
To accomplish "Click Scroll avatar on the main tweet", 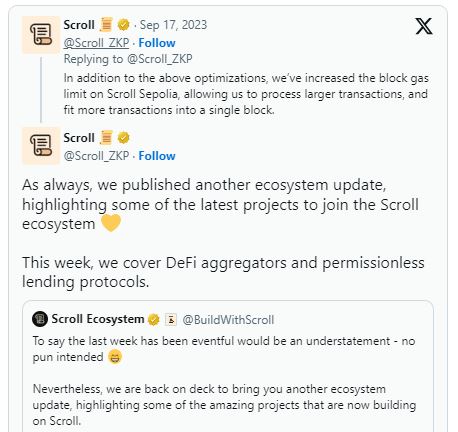I will click(41, 146).
